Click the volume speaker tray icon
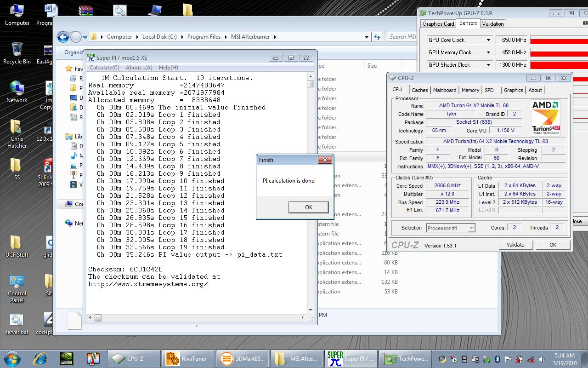The image size is (588, 368). [x=541, y=359]
